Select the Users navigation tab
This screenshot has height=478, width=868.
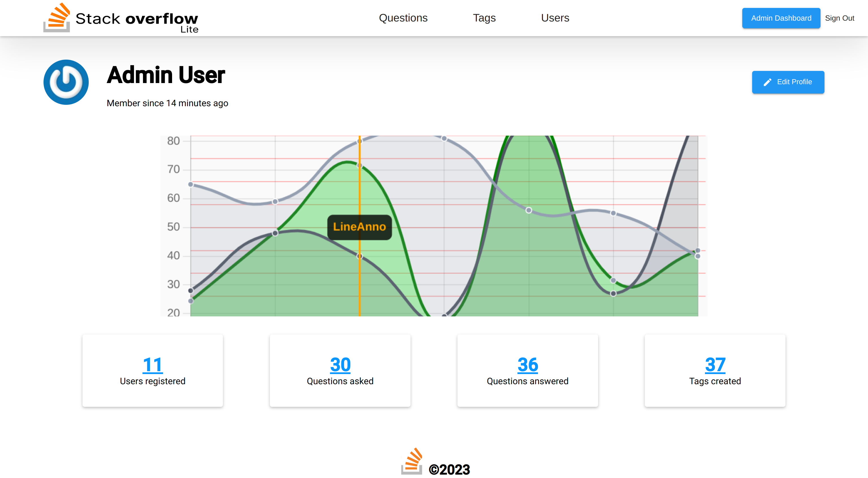555,18
